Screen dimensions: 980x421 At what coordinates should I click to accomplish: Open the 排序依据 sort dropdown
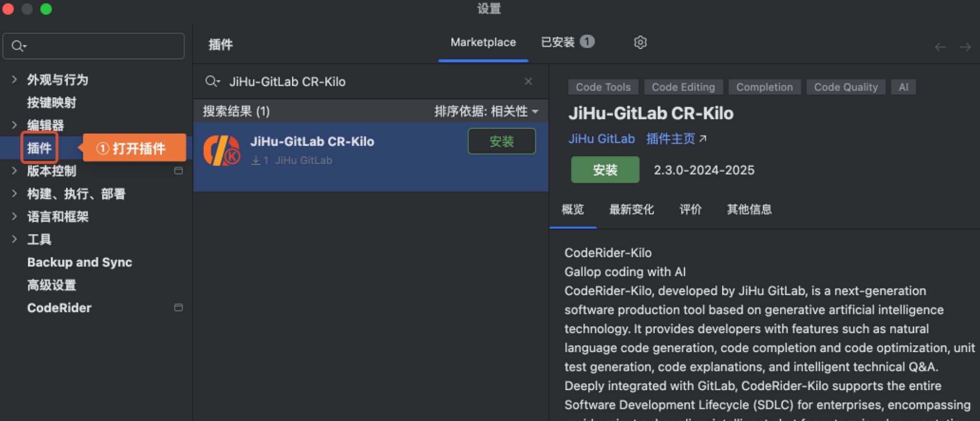click(x=486, y=111)
